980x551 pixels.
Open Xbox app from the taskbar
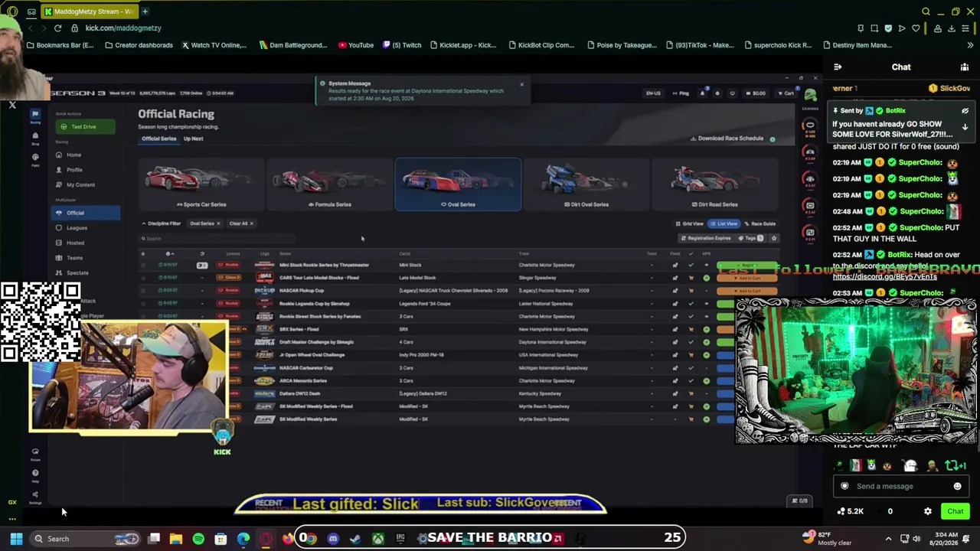click(378, 539)
